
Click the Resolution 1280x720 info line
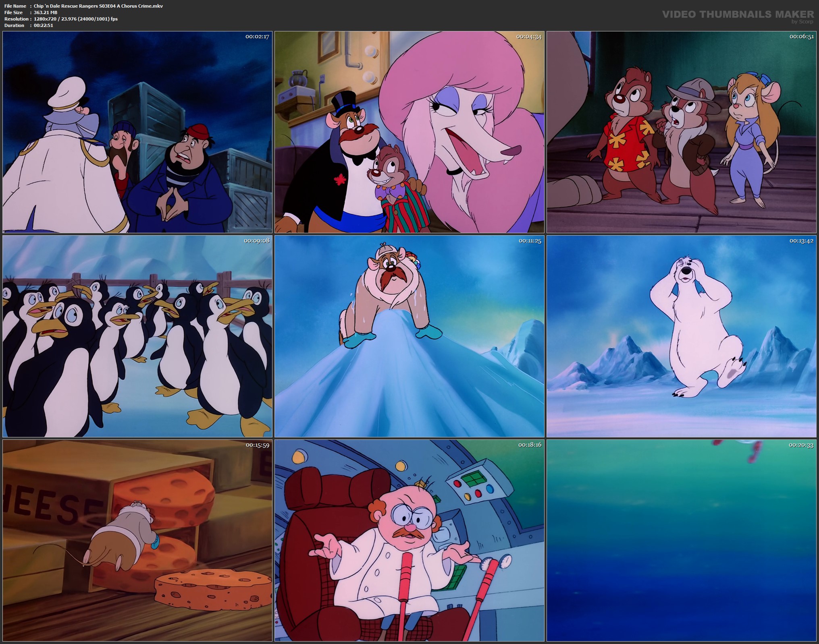(76, 19)
